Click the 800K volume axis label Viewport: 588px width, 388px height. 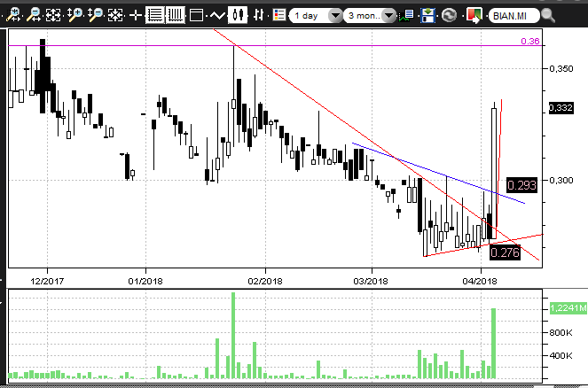pos(561,332)
